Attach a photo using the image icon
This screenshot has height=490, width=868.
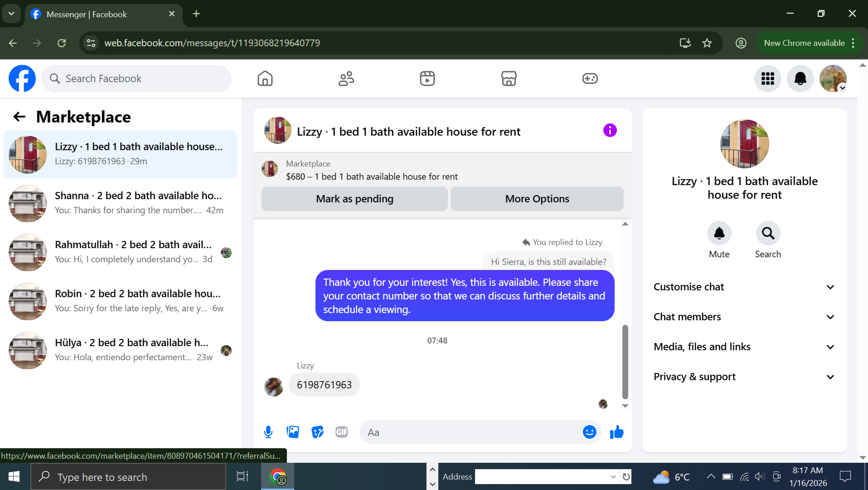293,432
